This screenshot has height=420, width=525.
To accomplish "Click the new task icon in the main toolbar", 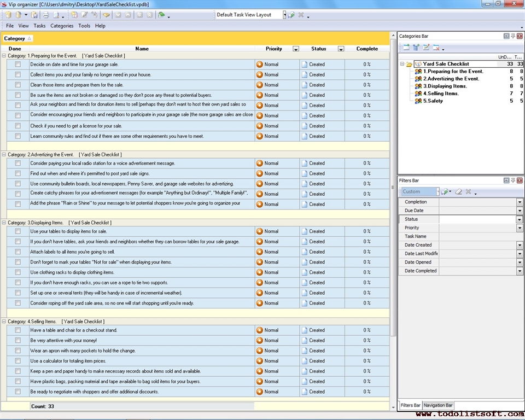I will (74, 15).
